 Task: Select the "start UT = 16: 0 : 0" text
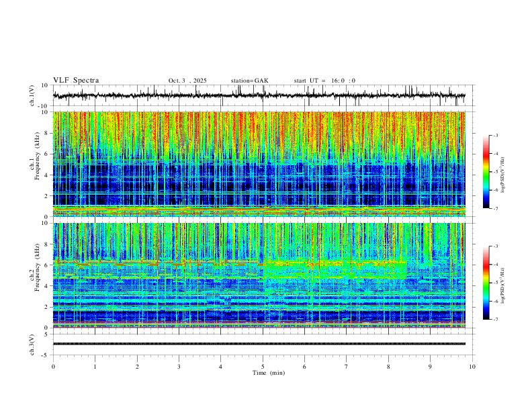click(x=324, y=81)
